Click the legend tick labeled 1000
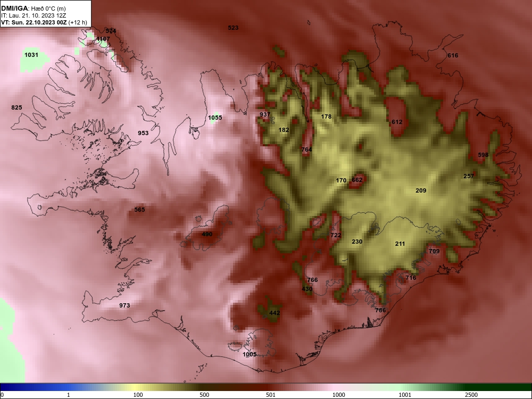Viewport: 532px width, 399px height. 338,395
